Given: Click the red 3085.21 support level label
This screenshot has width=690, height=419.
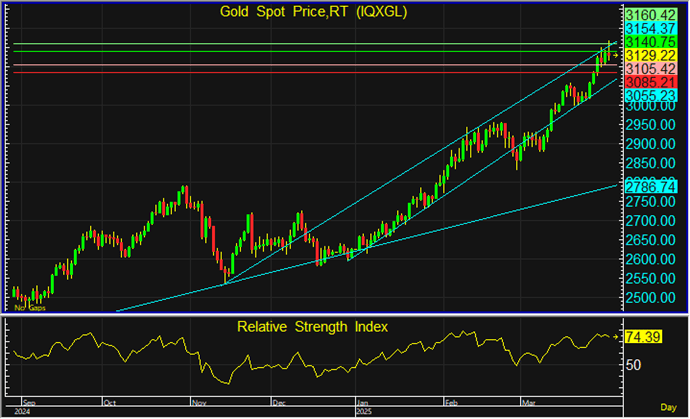Looking at the screenshot, I should (x=648, y=81).
